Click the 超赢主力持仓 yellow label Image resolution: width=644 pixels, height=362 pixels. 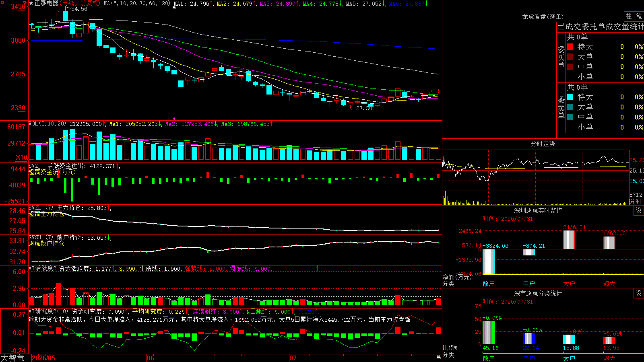pos(46,214)
